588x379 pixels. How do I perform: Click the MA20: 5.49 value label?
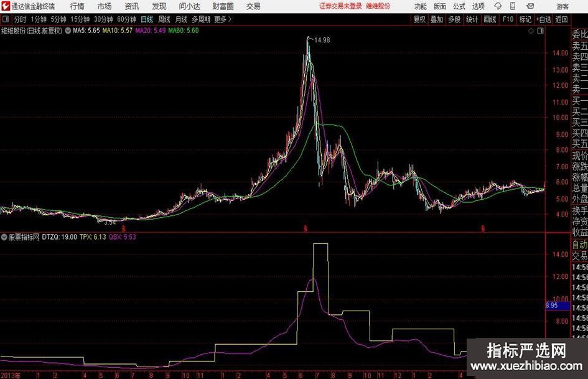(151, 30)
